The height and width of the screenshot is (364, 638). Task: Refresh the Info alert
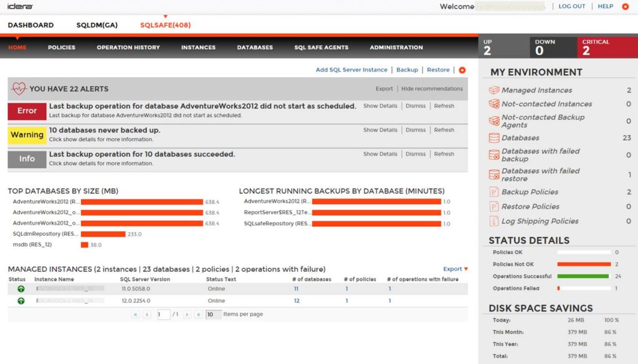(444, 154)
